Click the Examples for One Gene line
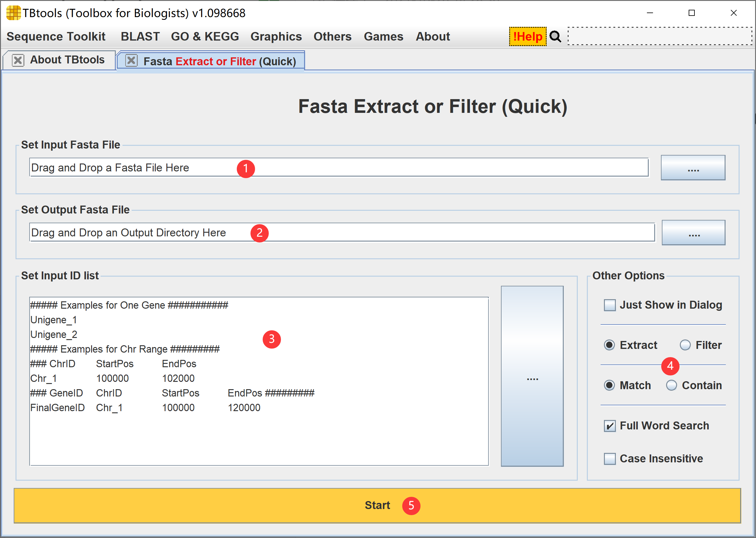The image size is (756, 538). click(x=129, y=305)
